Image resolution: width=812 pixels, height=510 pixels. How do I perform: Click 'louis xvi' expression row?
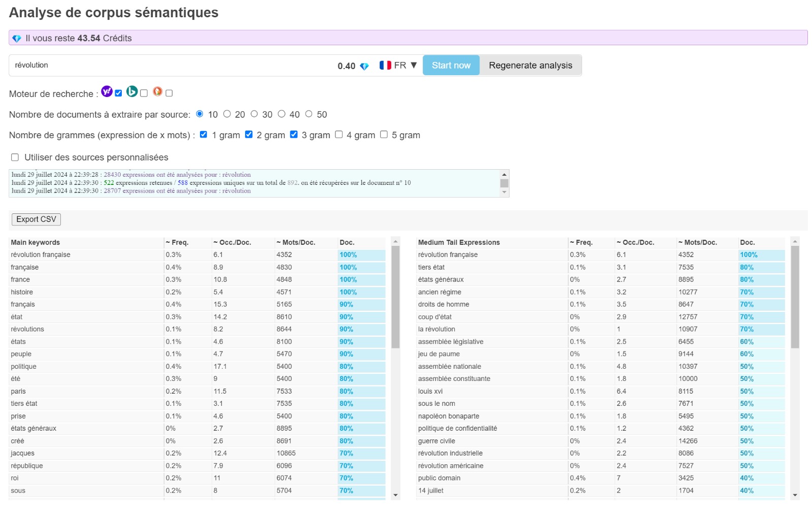click(x=601, y=392)
